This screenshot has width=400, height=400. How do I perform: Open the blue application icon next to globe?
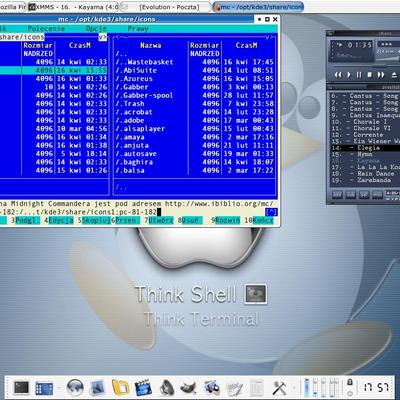pyautogui.click(x=97, y=388)
